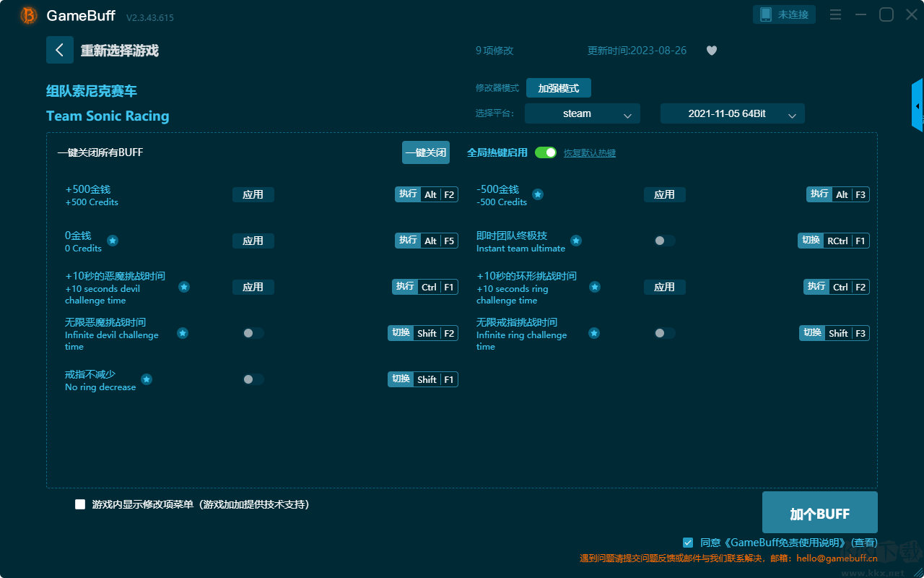This screenshot has width=924, height=578.
Task: Toggle Instant team ultimate switch
Action: 665,241
